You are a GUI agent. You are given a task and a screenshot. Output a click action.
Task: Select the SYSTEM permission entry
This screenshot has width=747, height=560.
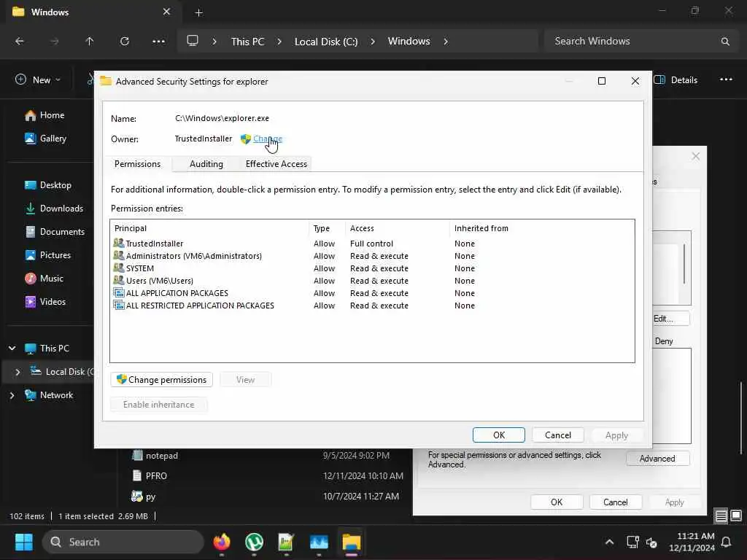[x=371, y=268]
